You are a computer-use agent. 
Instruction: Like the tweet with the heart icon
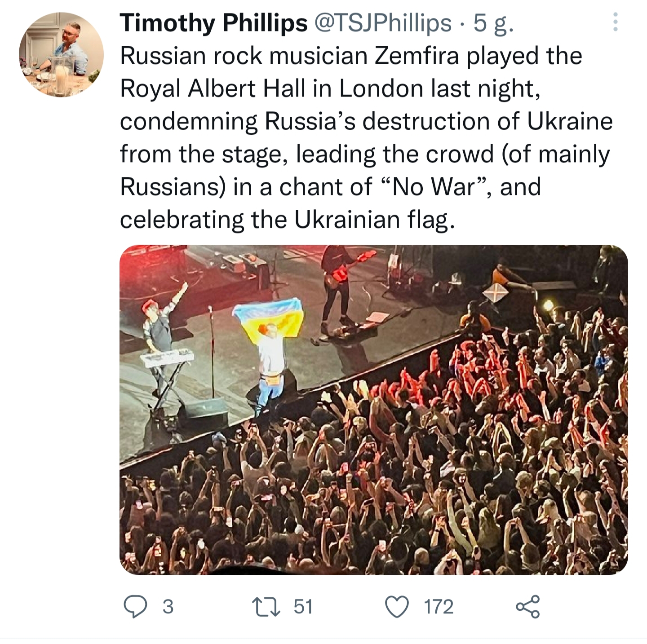[397, 606]
